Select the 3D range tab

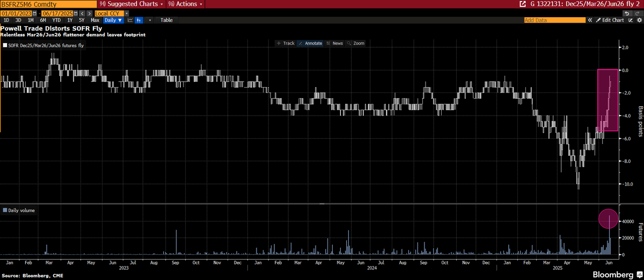point(18,20)
